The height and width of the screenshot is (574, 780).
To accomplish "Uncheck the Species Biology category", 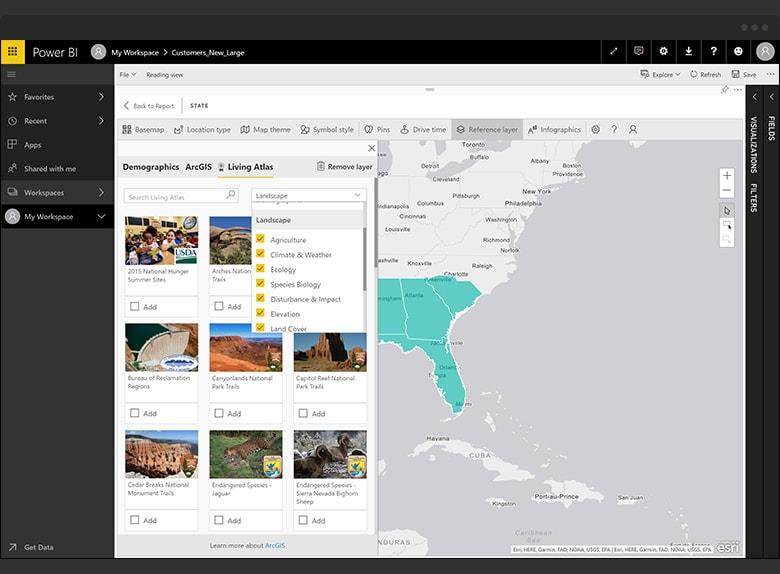I will (x=260, y=284).
